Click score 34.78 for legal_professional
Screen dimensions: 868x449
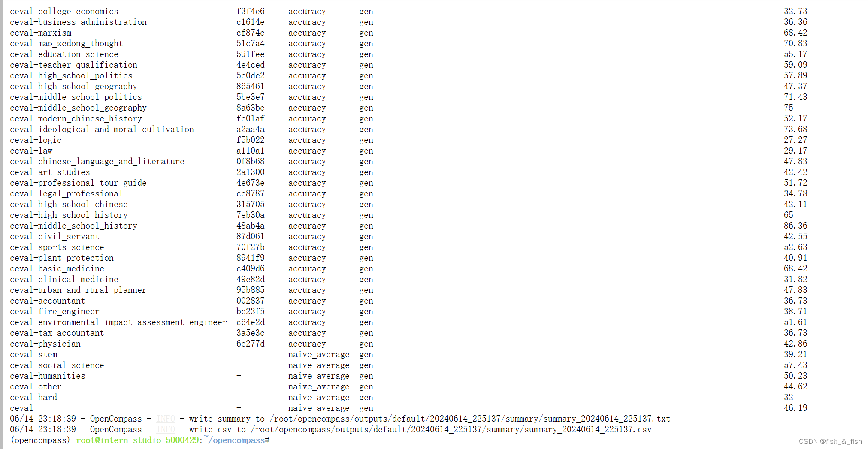(x=795, y=194)
